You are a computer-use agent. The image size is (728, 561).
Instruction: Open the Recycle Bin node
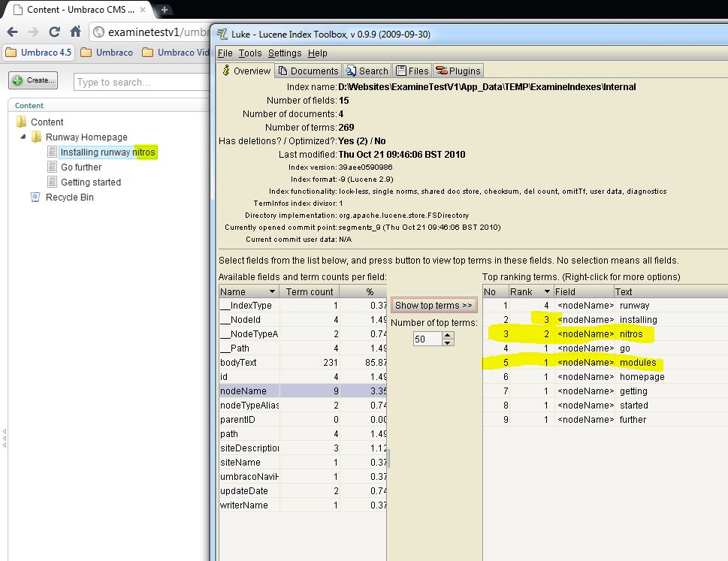point(70,198)
